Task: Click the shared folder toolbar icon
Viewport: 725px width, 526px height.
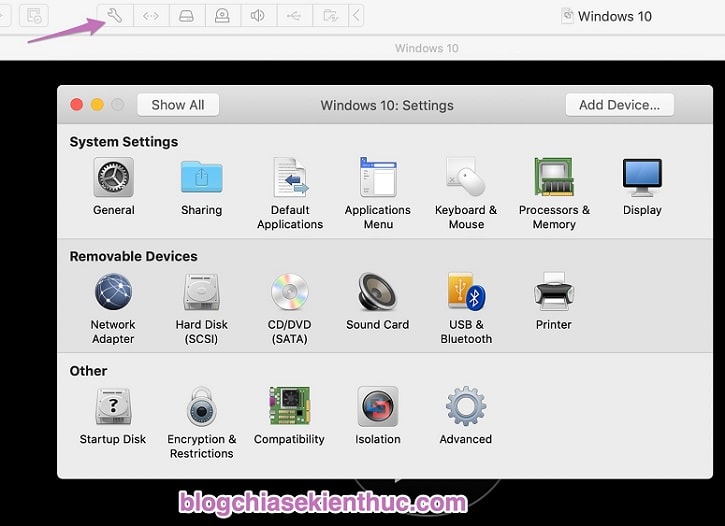Action: 330,16
